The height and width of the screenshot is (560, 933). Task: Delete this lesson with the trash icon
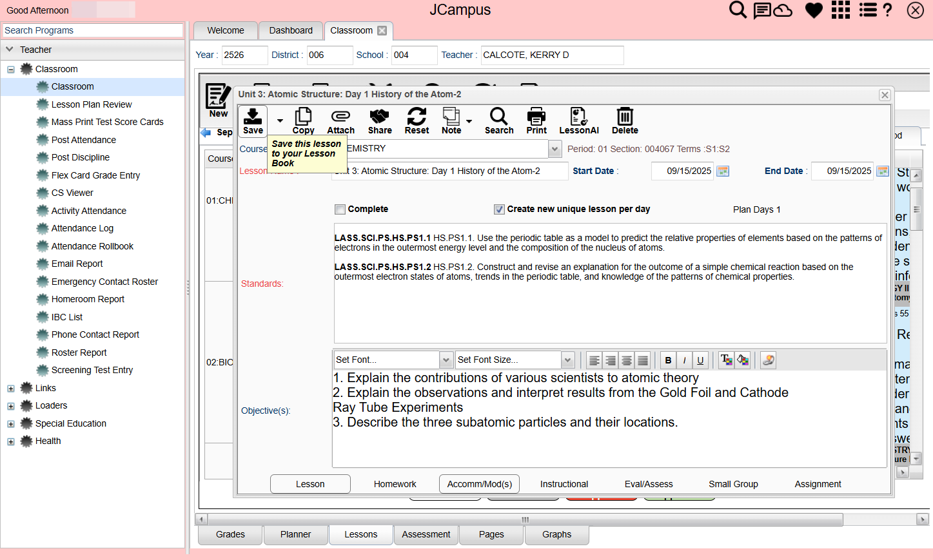pos(625,121)
